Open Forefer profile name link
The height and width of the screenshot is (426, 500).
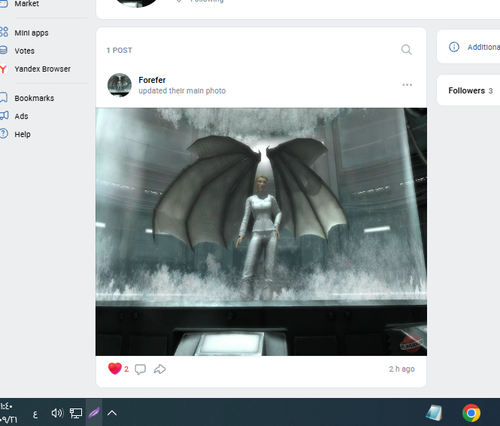[152, 80]
